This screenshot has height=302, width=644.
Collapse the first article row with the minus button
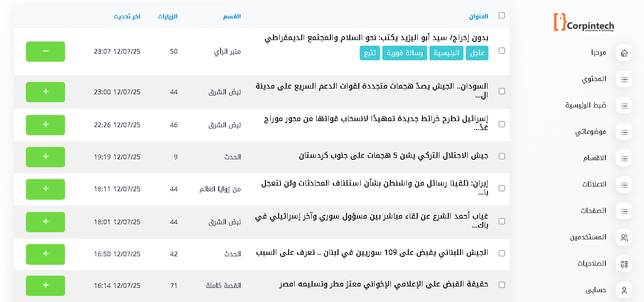click(x=45, y=52)
